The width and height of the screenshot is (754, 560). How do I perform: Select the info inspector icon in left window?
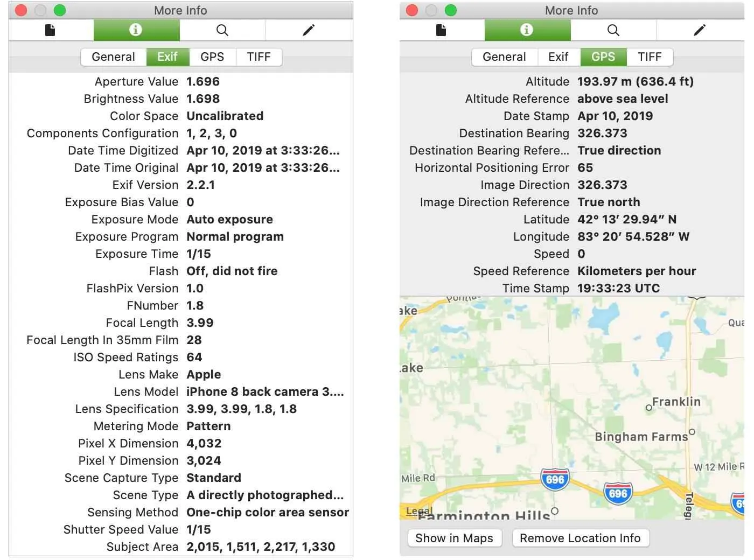coord(136,30)
